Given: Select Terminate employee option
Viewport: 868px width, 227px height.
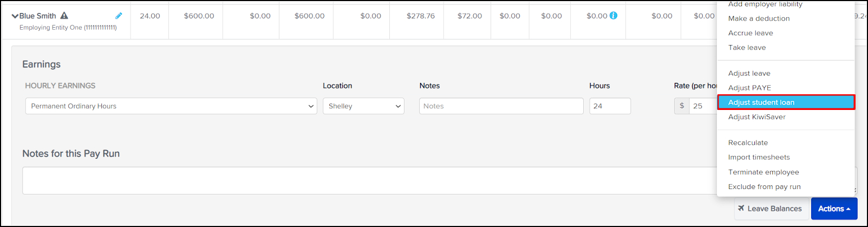Looking at the screenshot, I should 763,172.
